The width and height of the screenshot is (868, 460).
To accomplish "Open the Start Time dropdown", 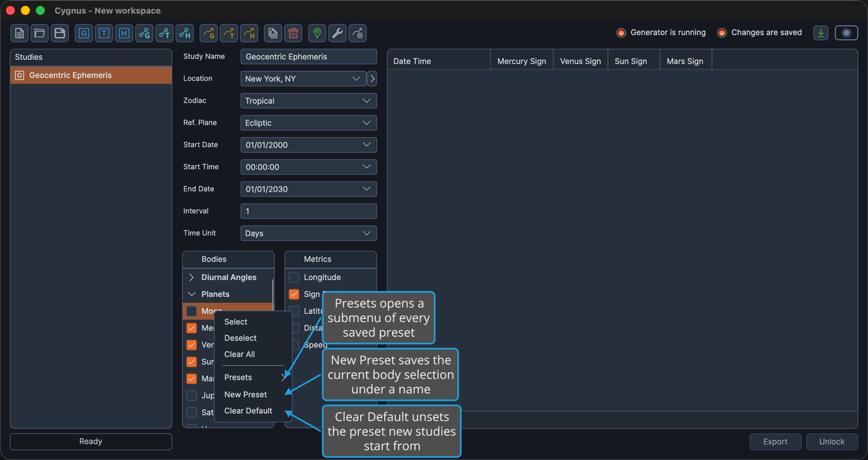I will (x=309, y=167).
